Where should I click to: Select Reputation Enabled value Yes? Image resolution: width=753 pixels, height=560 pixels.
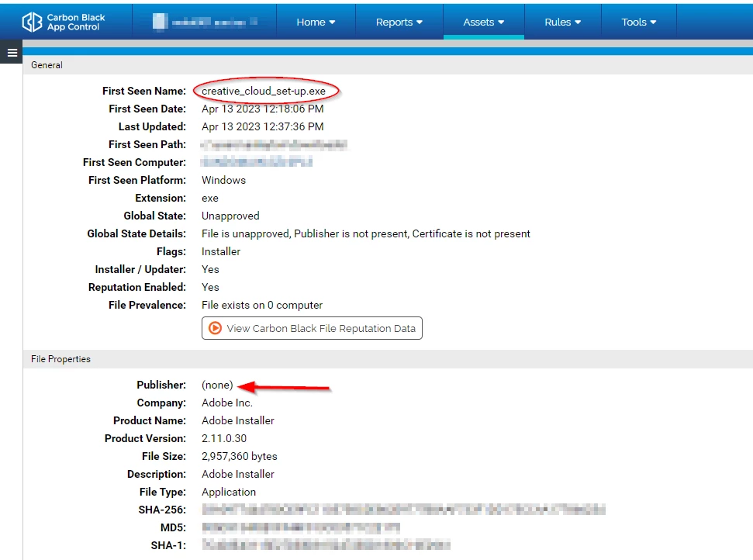(x=210, y=287)
